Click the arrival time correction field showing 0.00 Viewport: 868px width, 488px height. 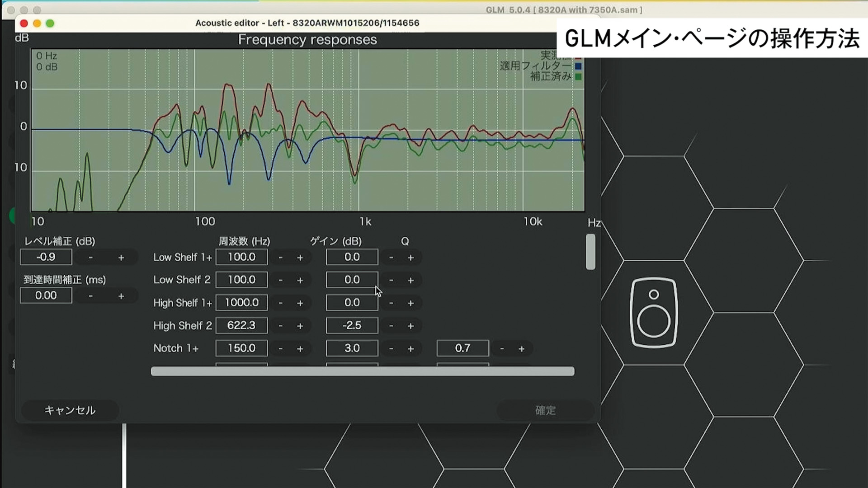point(46,296)
